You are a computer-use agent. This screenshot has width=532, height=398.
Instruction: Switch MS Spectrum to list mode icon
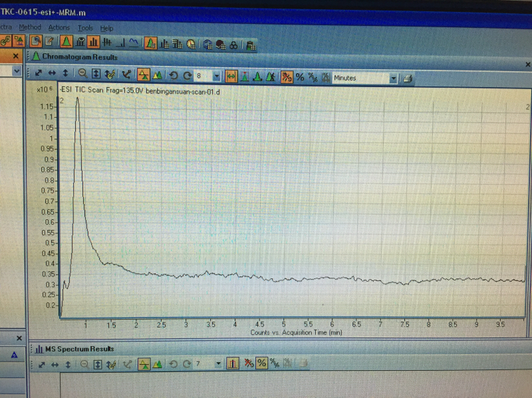(x=158, y=364)
